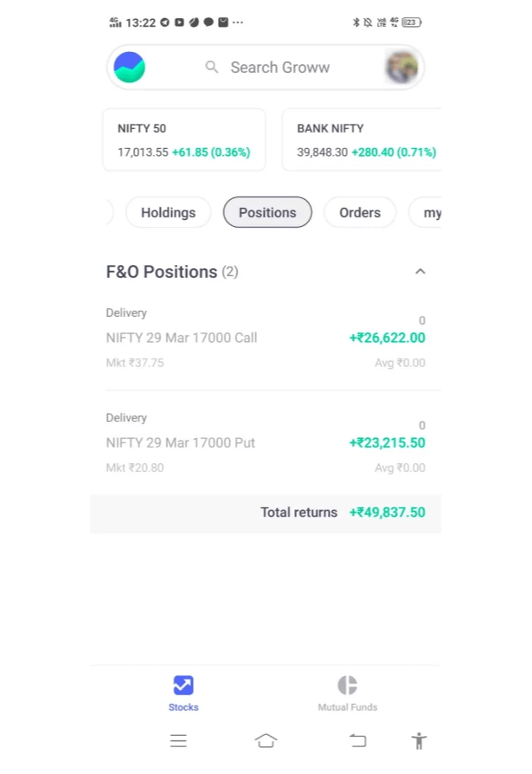The image size is (532, 774).
Task: Open the NIFTY 50 index card
Action: click(183, 140)
